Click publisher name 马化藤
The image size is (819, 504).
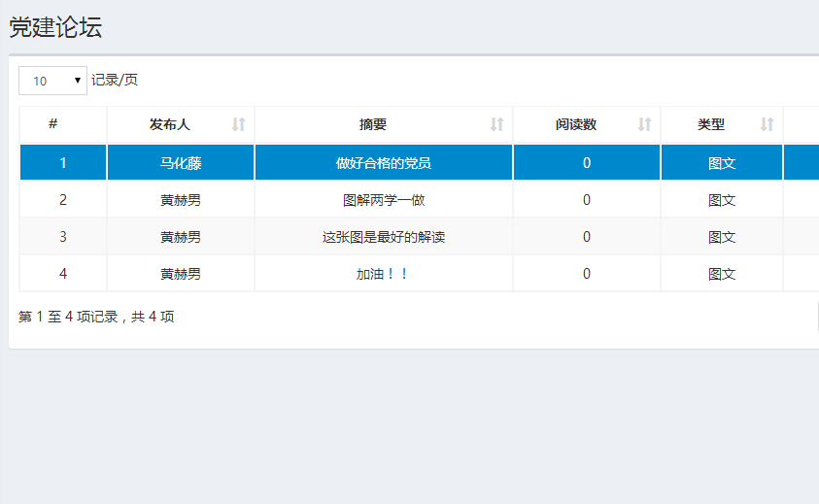(180, 163)
